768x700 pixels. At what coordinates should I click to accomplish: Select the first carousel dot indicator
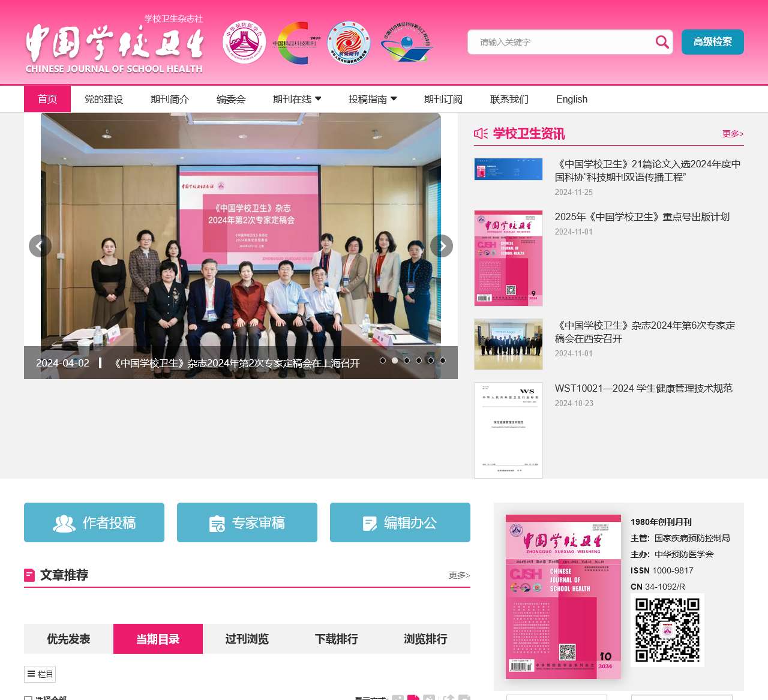[383, 360]
